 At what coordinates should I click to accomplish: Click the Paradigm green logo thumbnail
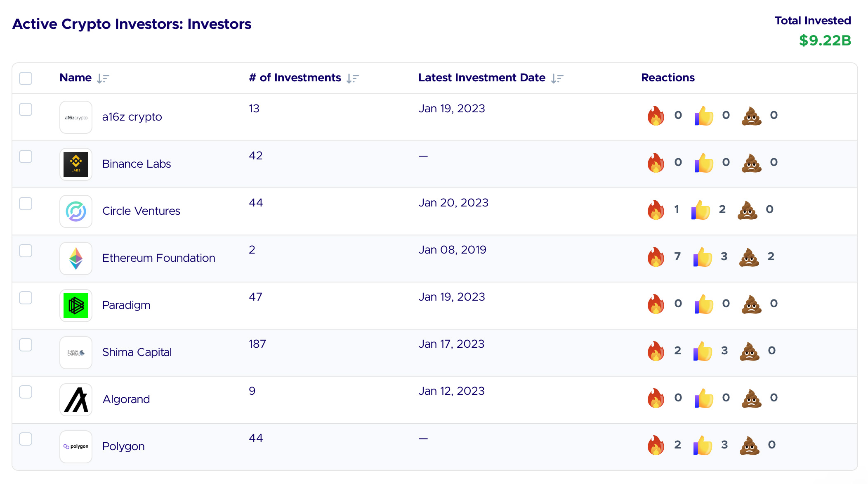click(76, 306)
